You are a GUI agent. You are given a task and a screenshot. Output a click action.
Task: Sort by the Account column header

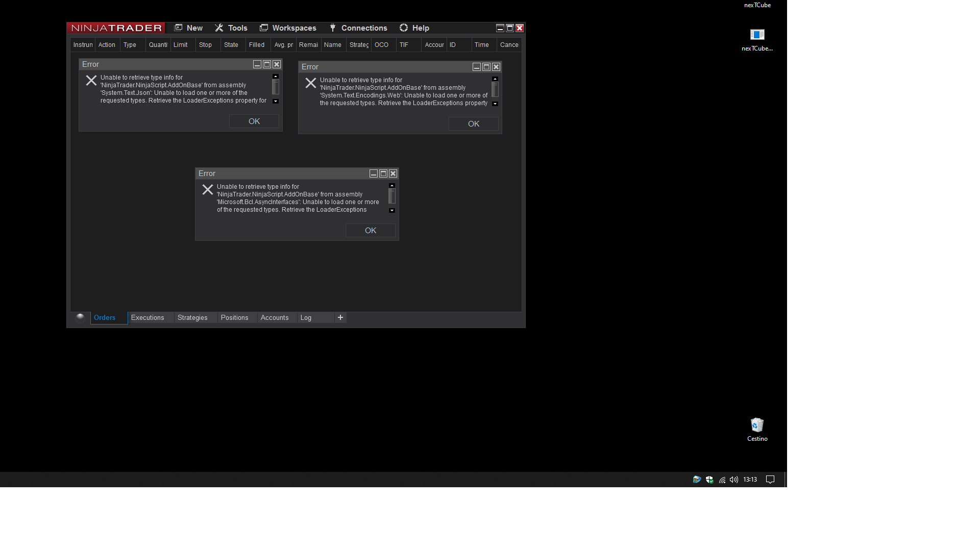coord(434,45)
